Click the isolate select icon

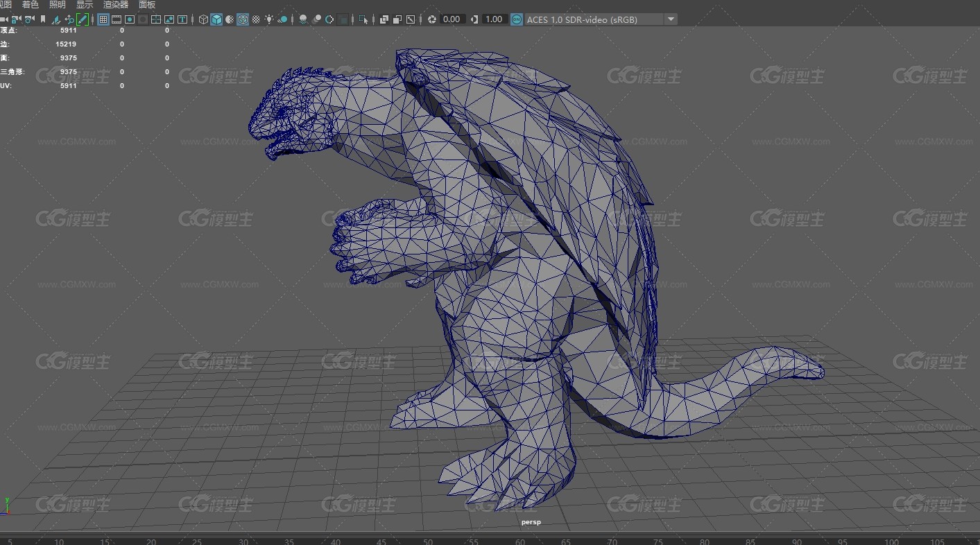click(x=363, y=19)
